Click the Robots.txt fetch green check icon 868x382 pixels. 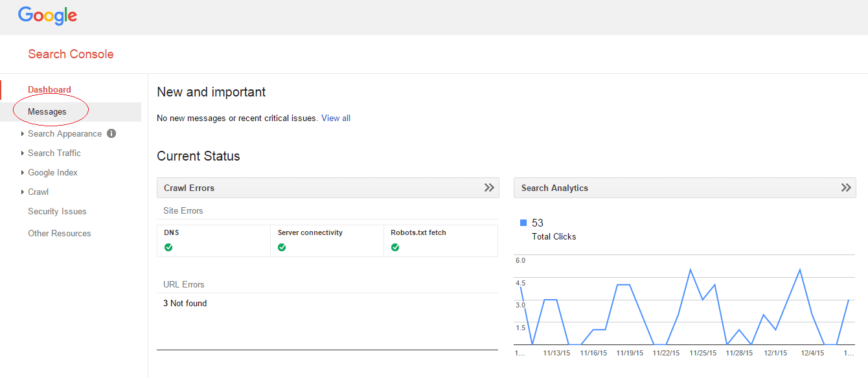[x=395, y=247]
